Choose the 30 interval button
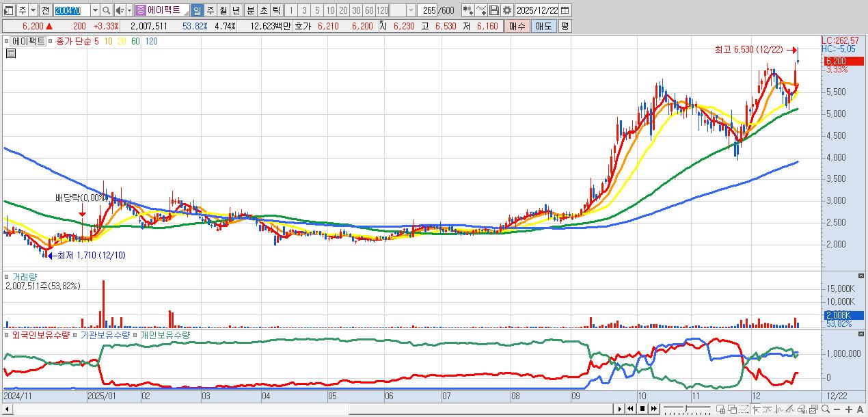Image resolution: width=868 pixels, height=417 pixels. tap(356, 10)
